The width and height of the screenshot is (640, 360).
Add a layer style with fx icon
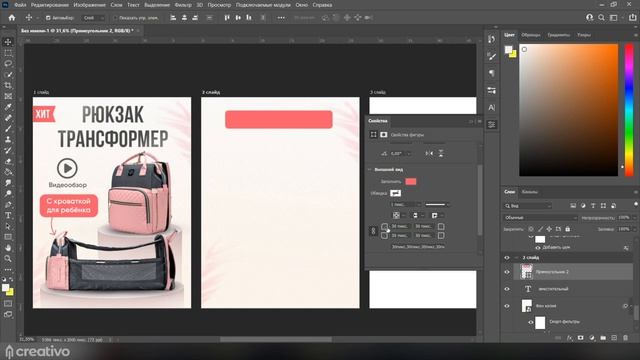pyautogui.click(x=570, y=338)
